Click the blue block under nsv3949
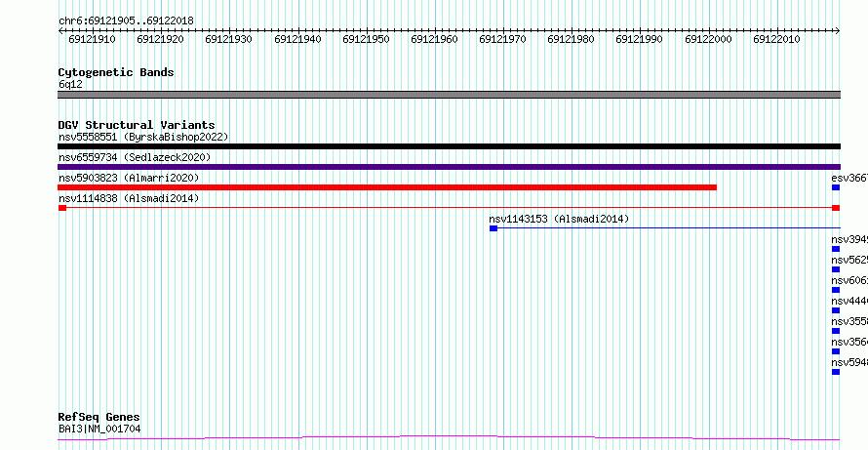 point(836,249)
